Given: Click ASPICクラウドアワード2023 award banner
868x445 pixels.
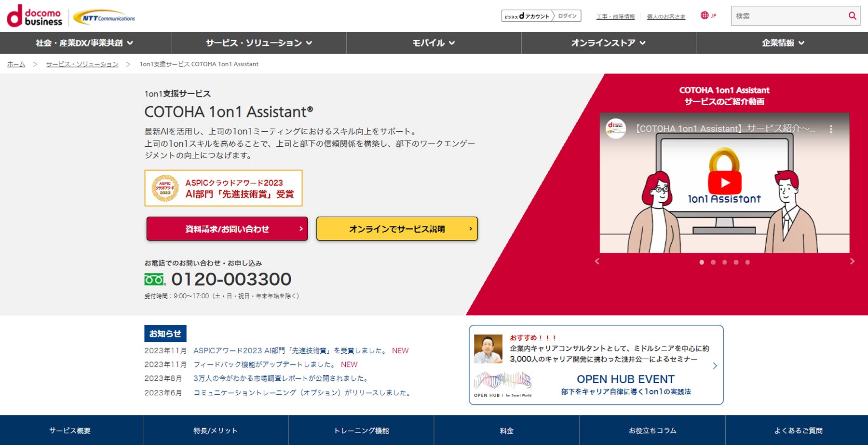Looking at the screenshot, I should tap(223, 188).
